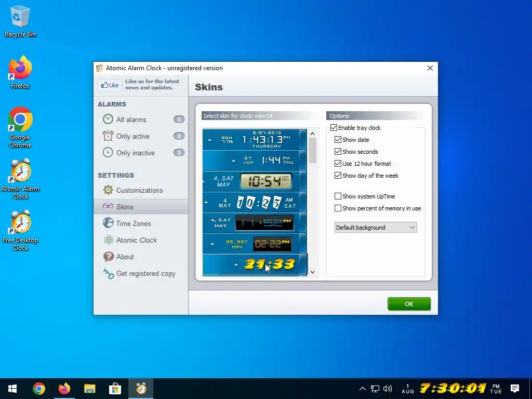This screenshot has width=532, height=399.
Task: Uncheck Show seconds option
Action: click(338, 151)
